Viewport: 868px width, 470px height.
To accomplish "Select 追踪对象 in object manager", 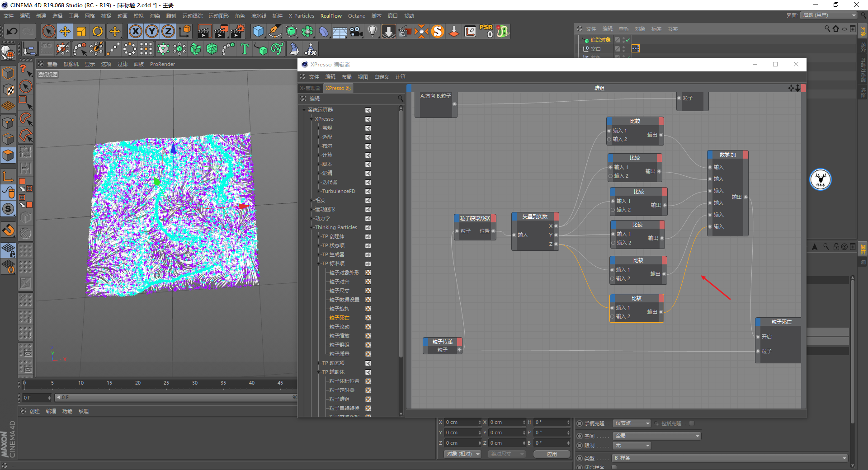I will tap(600, 40).
